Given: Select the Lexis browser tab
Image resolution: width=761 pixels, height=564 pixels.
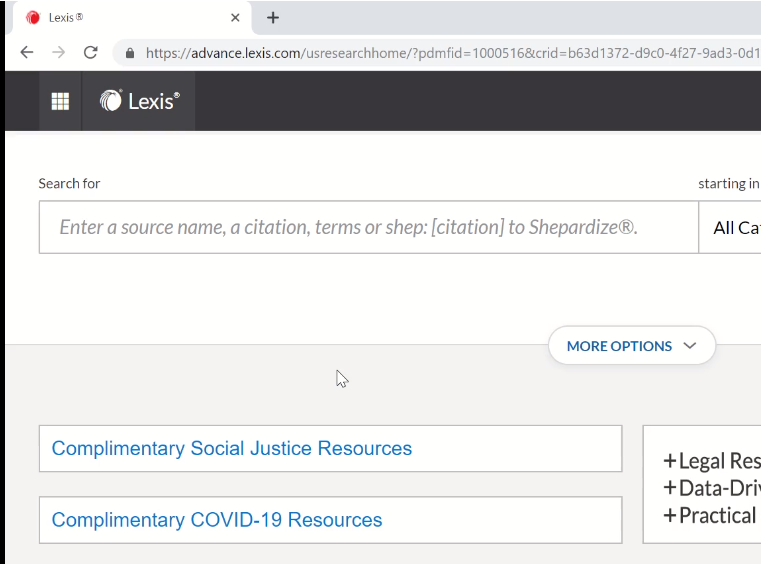Looking at the screenshot, I should (x=130, y=18).
